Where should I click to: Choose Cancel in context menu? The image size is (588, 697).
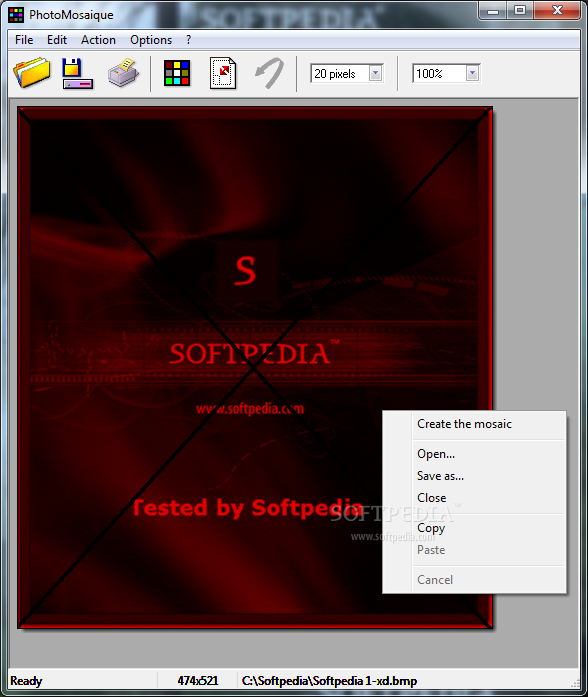click(475, 580)
